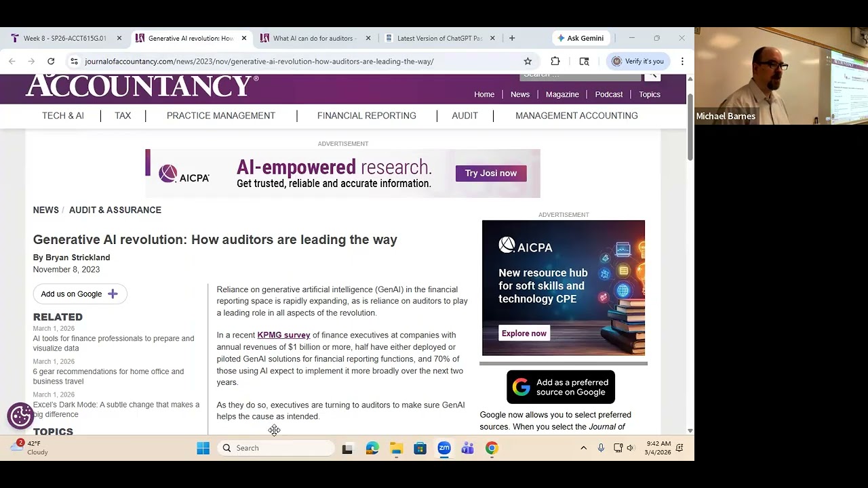Open Microsoft Edge from the taskbar
Image resolution: width=868 pixels, height=488 pixels.
(372, 448)
